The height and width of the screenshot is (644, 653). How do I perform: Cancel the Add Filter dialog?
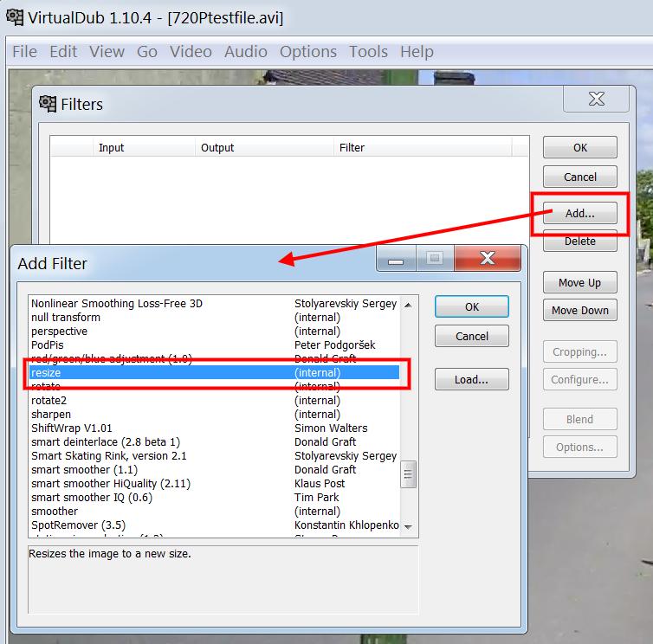(x=472, y=336)
